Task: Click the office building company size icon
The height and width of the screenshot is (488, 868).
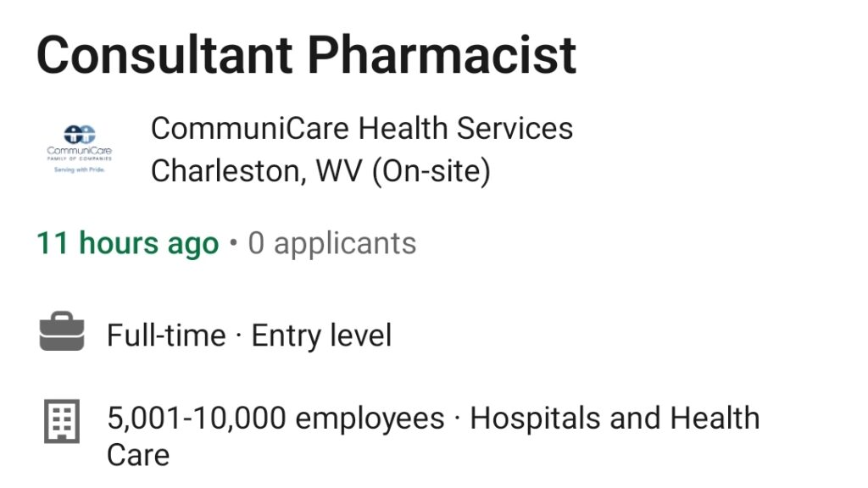Action: pos(62,421)
